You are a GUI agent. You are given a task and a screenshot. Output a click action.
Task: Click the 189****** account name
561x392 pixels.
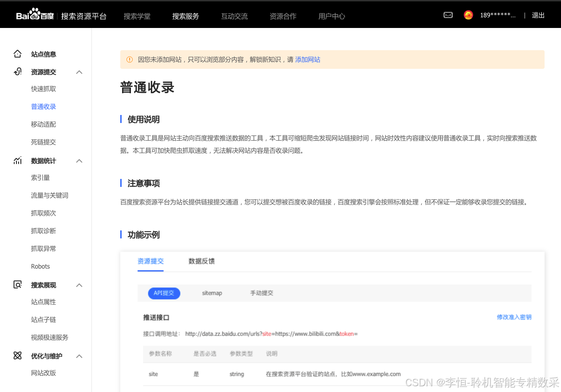[498, 15]
